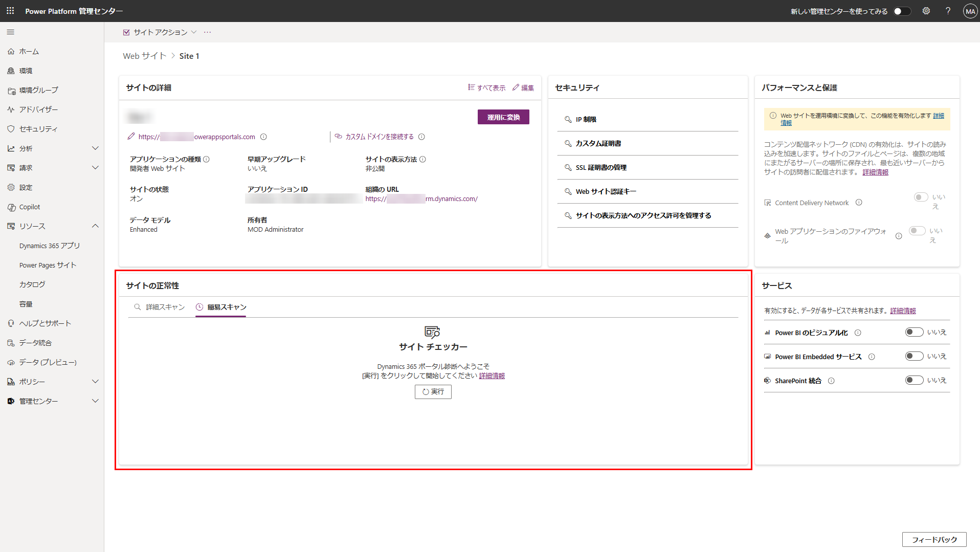Click the info icon beside portal URL
980x552 pixels.
(263, 137)
